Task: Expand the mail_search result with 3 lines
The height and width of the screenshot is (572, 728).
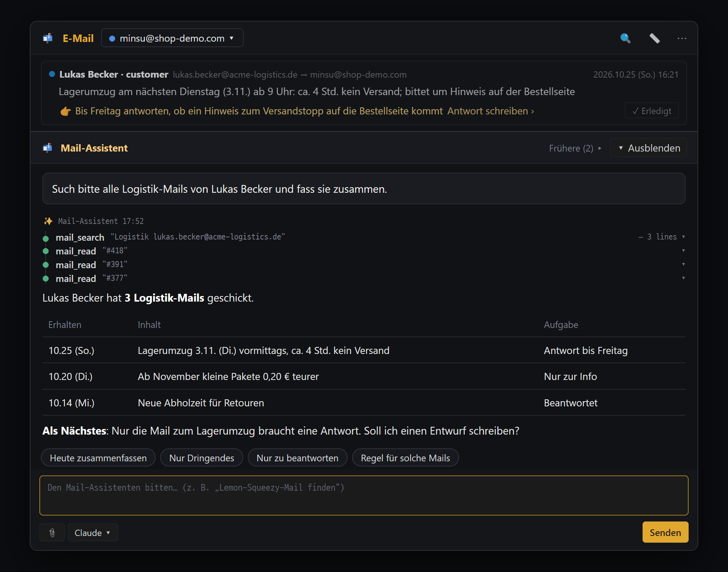Action: [x=662, y=237]
